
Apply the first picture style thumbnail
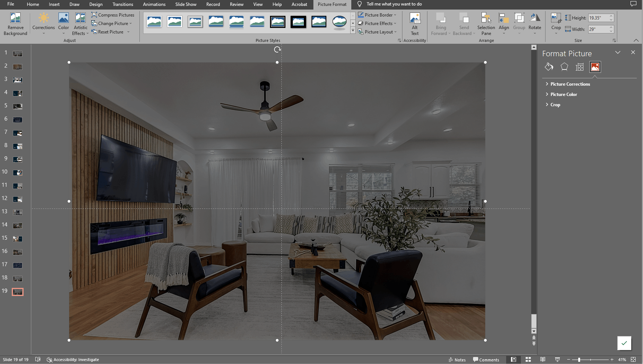click(154, 22)
